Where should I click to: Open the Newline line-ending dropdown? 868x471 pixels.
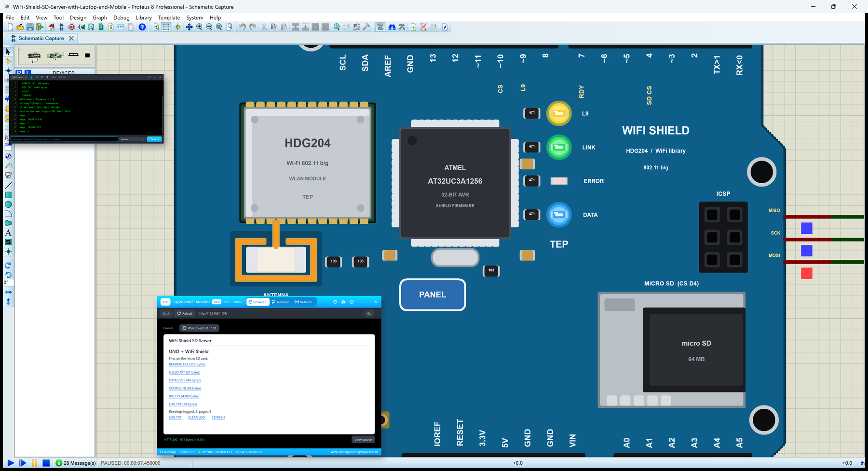click(x=132, y=139)
